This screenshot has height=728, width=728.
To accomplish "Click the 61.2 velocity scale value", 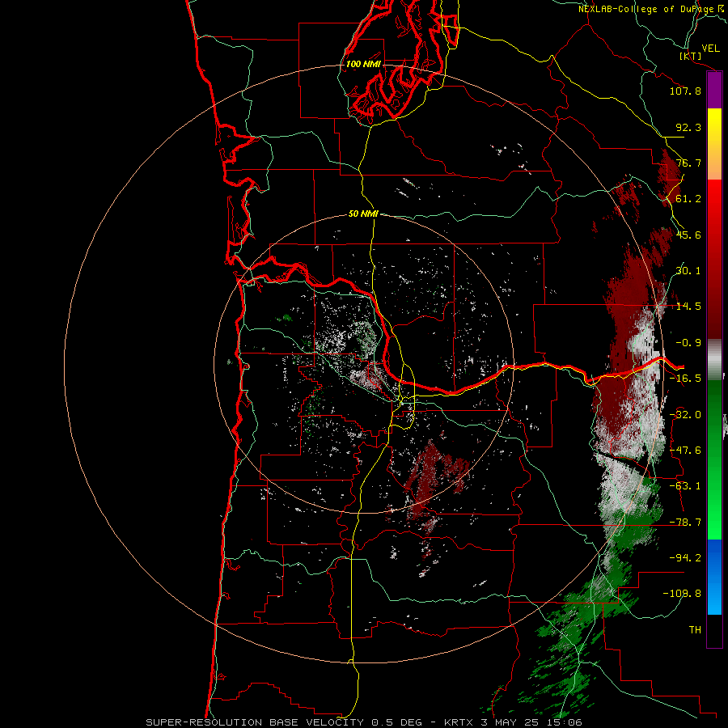I will coord(688,199).
